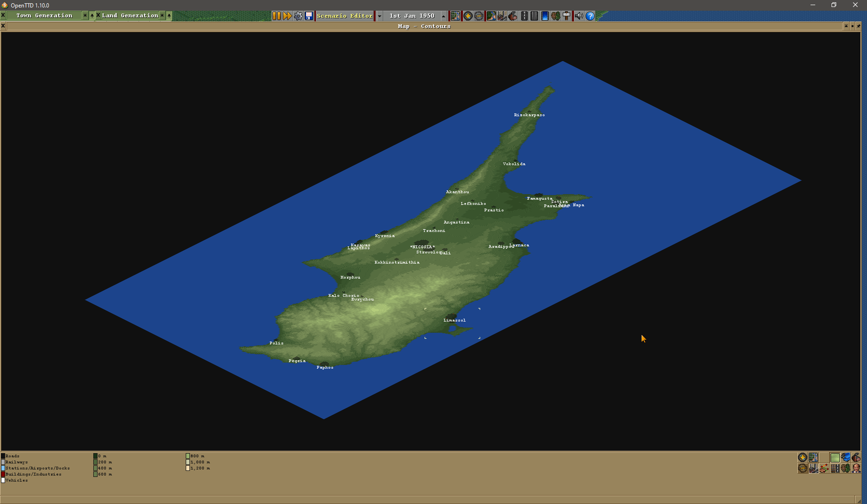Close the Map - Contours window
The image size is (867, 504).
(x=3, y=26)
